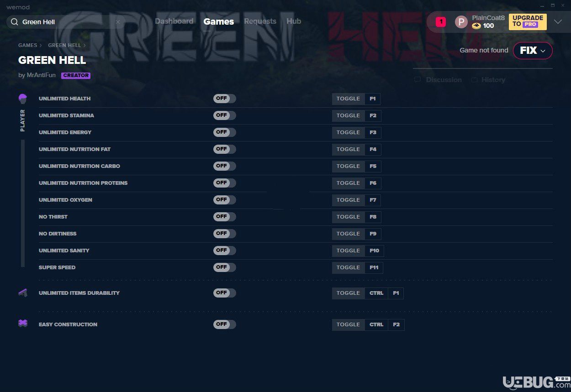
Task: Click the Unlimited Health TOGGLE hotkey label
Action: (x=349, y=99)
